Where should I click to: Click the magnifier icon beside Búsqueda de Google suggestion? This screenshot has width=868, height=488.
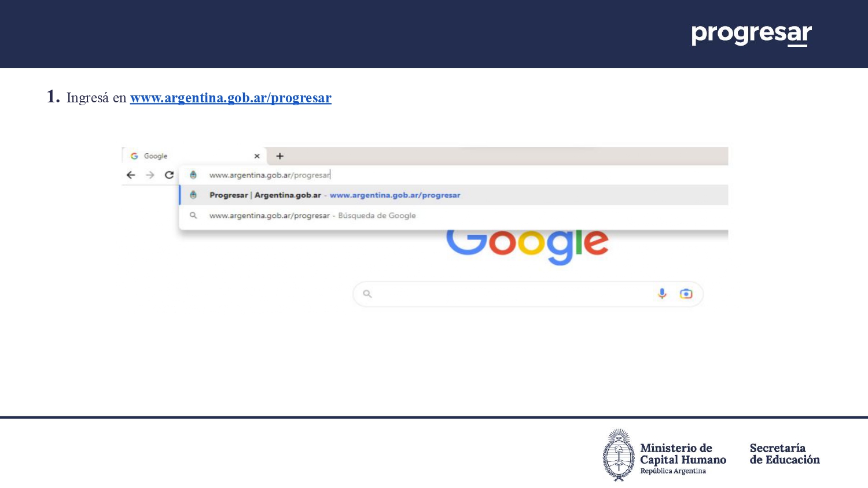pyautogui.click(x=193, y=216)
